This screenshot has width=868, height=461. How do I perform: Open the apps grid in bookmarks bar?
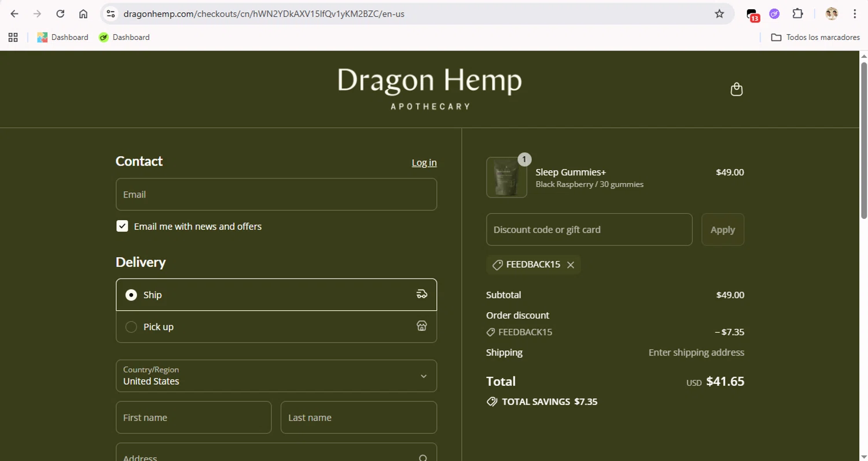pyautogui.click(x=13, y=37)
